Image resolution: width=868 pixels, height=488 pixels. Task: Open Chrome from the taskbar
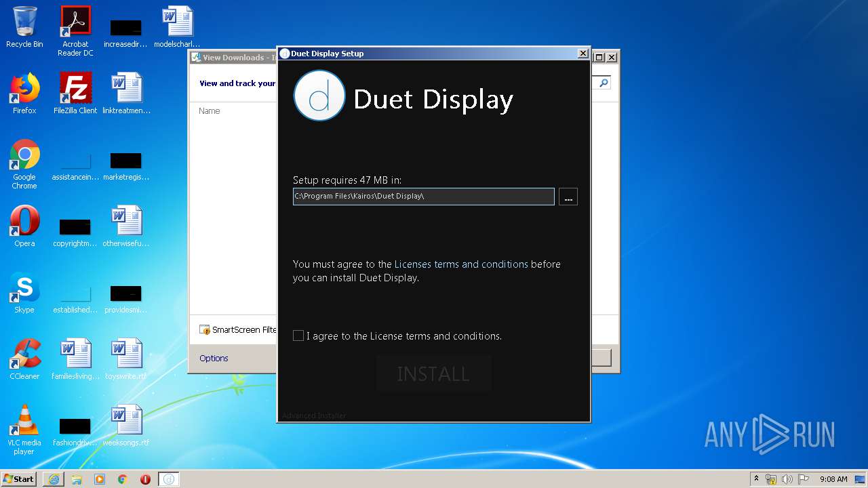click(123, 479)
